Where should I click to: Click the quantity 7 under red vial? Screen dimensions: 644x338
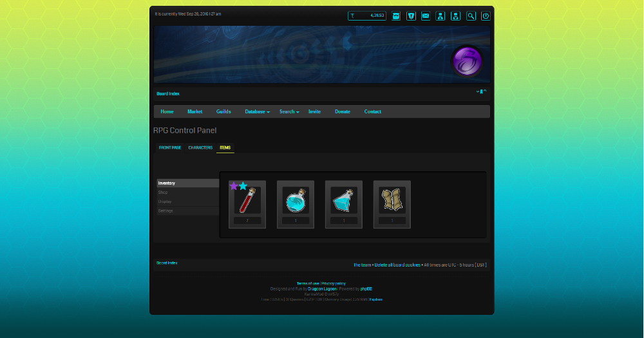click(x=247, y=221)
